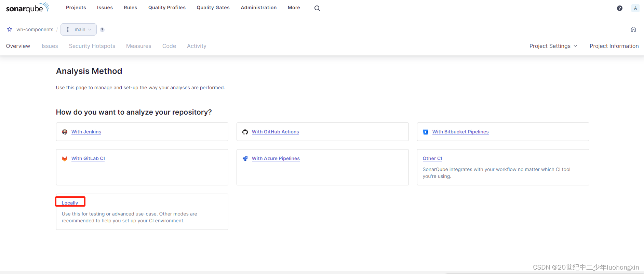Open Issues in top navigation
This screenshot has width=644, height=274.
click(105, 8)
